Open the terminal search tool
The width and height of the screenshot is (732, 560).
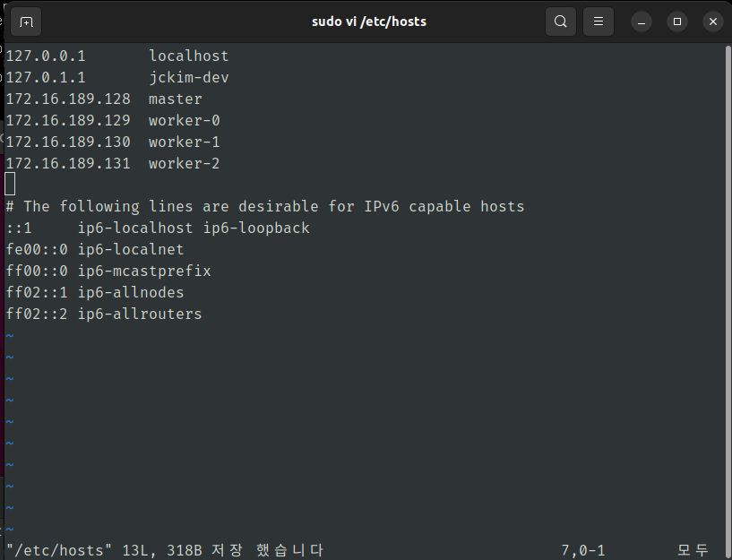(x=560, y=22)
